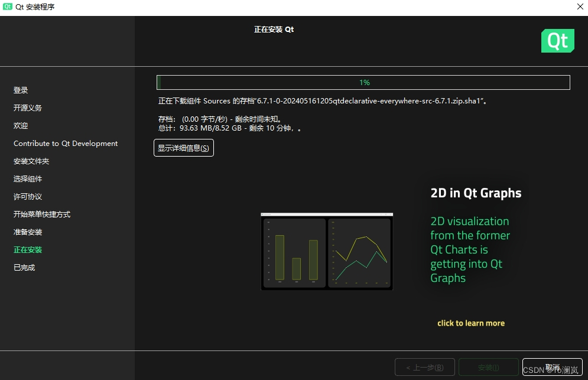
Task: Click the 'Qt 安装程序' window title text
Action: [35, 7]
